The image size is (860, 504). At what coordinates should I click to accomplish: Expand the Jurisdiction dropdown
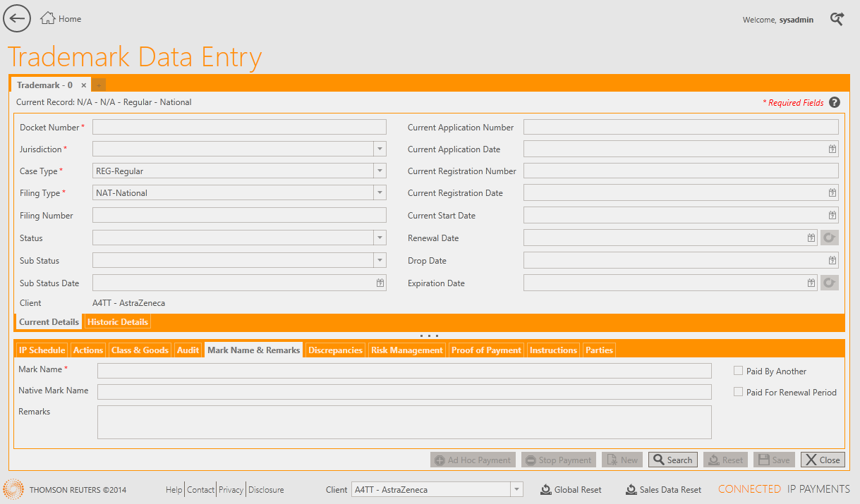coord(380,149)
